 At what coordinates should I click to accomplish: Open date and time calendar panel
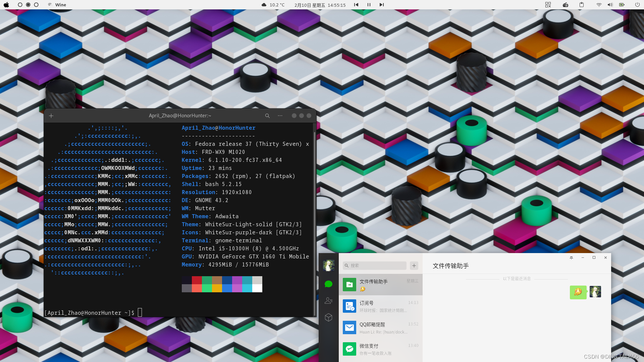[x=320, y=5]
